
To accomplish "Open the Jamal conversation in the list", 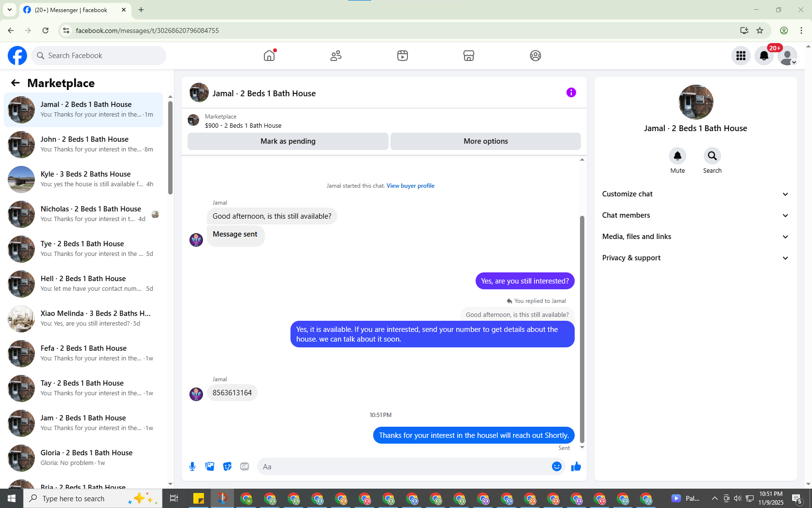I will (83, 110).
